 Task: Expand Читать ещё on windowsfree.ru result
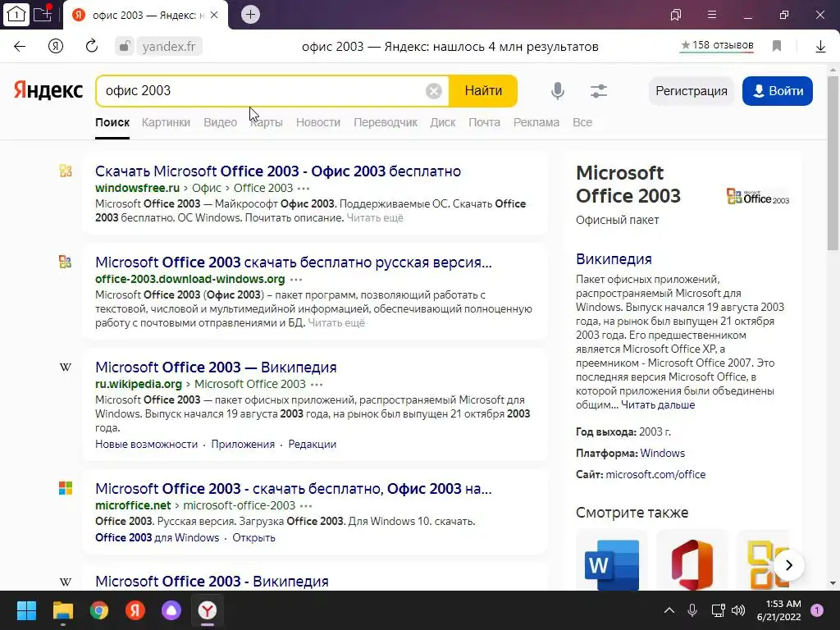click(375, 217)
